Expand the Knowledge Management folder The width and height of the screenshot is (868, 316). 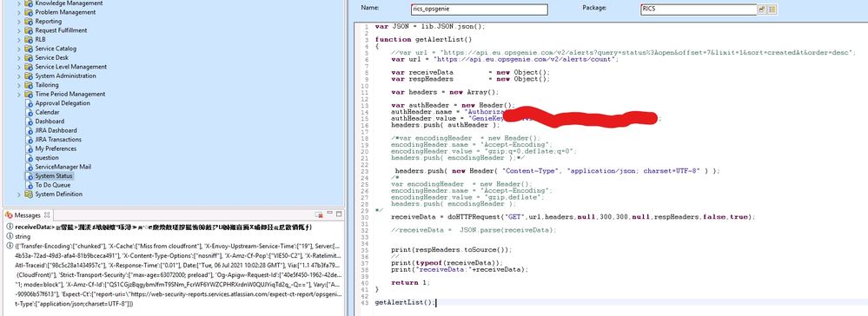[19, 3]
